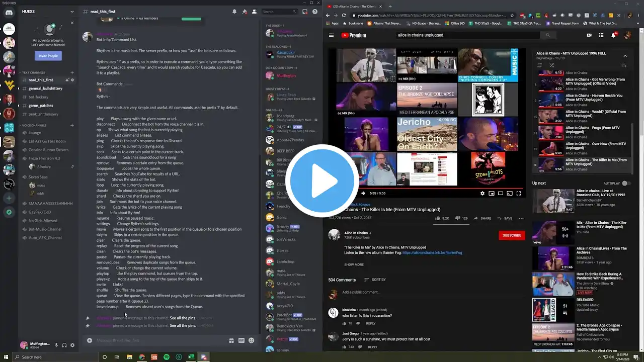Switch YouTube player to theater mode
The height and width of the screenshot is (362, 644).
click(x=501, y=193)
